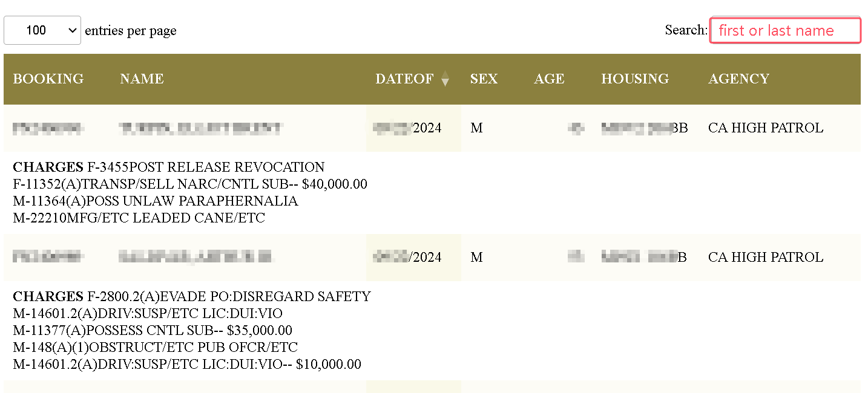Select second row's CA HIGH PATROL cell

click(x=765, y=258)
